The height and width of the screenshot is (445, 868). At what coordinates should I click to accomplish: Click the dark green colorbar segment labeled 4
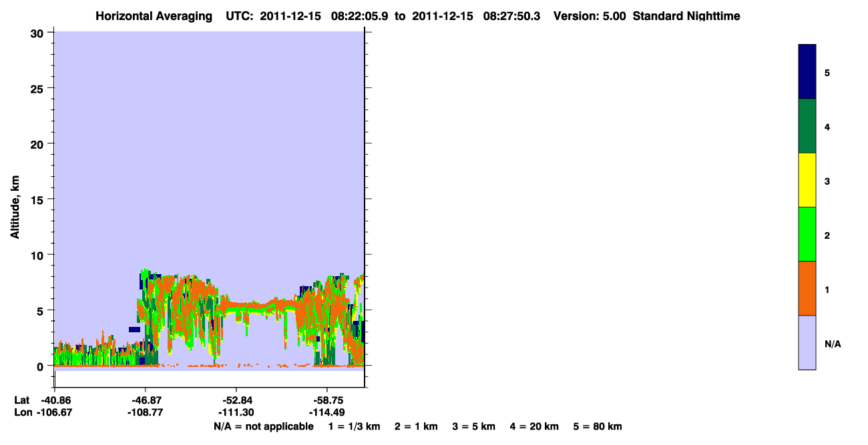tap(807, 126)
